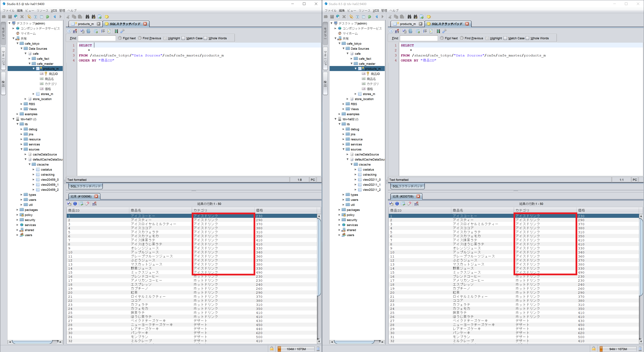Click the yellow SQL scratchpad note icon in left main toolbar
Image resolution: width=644 pixels, height=352 pixels.
(107, 17)
